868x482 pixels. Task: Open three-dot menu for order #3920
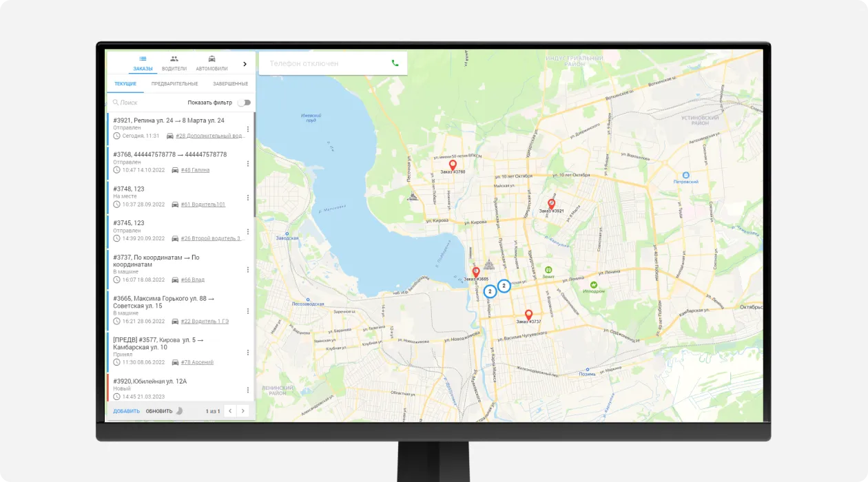247,390
